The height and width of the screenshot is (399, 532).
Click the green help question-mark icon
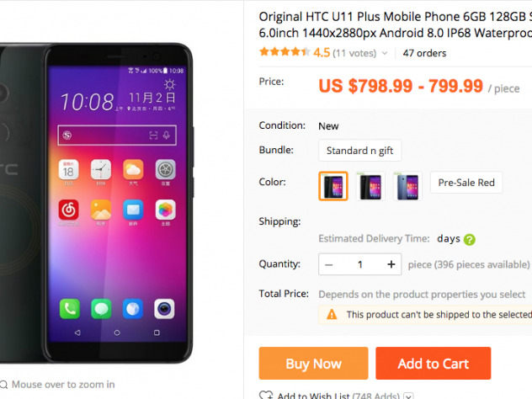(x=470, y=240)
